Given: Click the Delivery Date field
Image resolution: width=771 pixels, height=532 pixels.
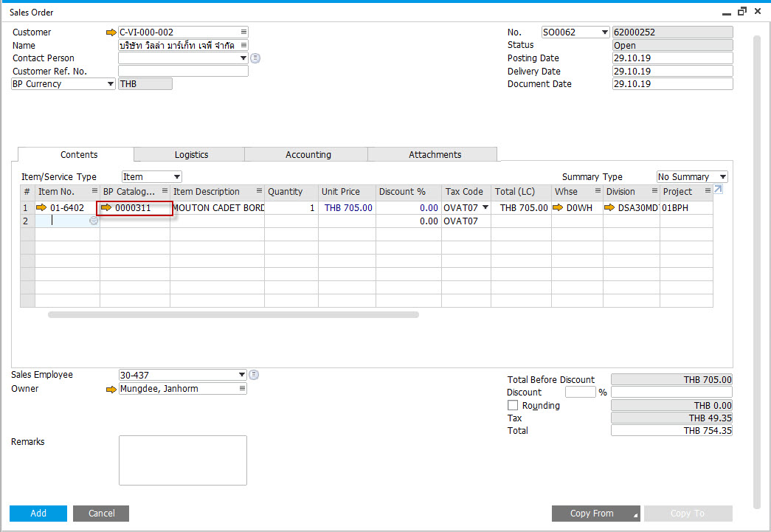Looking at the screenshot, I should click(x=673, y=72).
